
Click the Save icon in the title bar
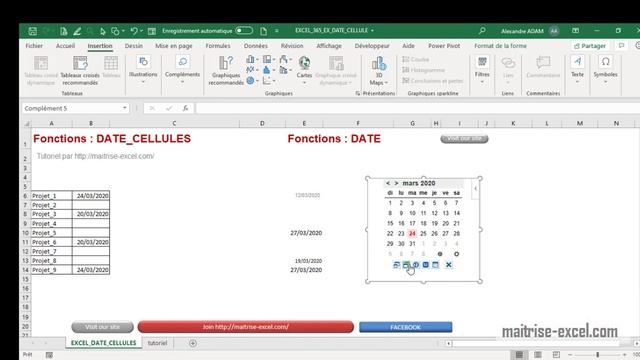32,31
